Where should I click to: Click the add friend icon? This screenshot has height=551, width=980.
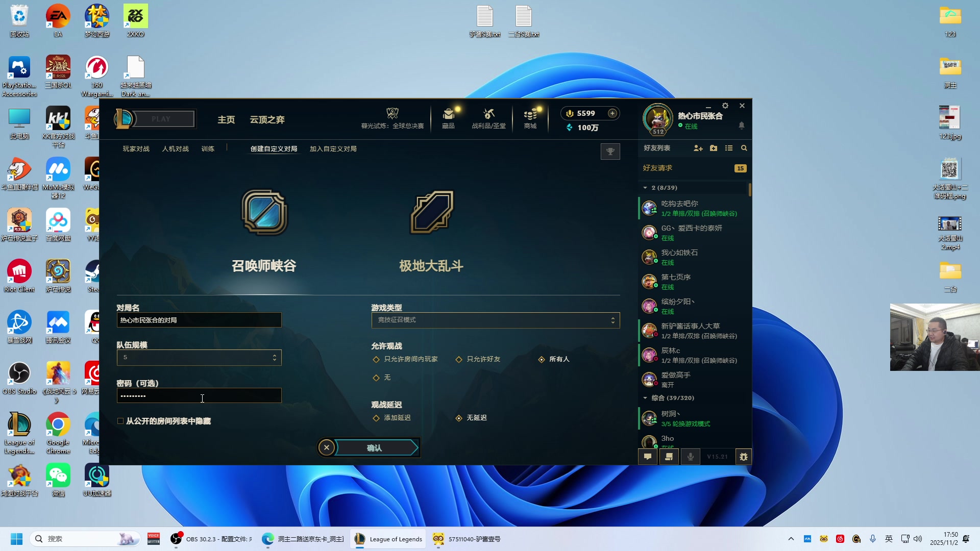pos(698,148)
